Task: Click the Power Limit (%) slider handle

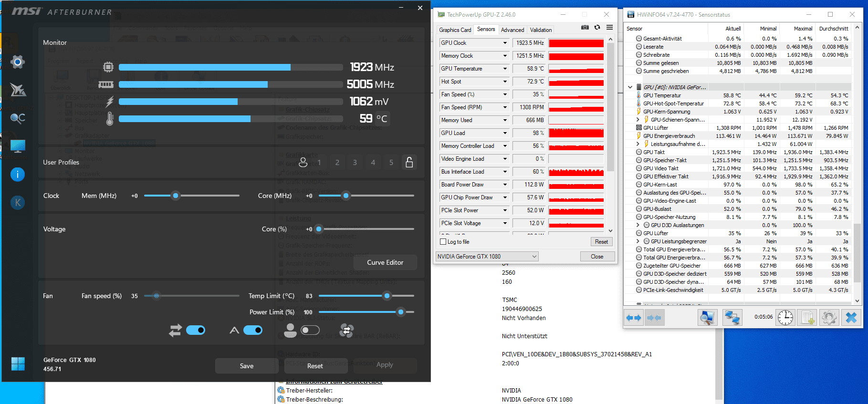Action: click(x=401, y=312)
